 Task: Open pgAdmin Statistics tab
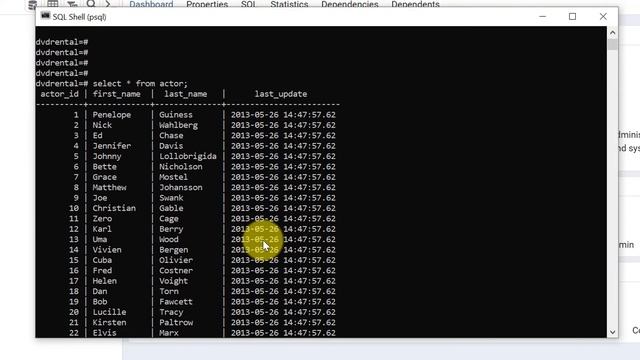pyautogui.click(x=289, y=4)
